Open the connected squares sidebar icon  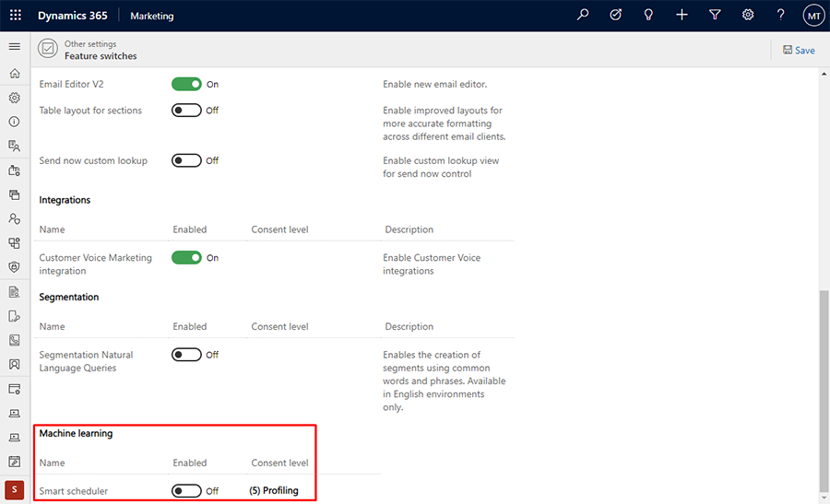tap(14, 242)
